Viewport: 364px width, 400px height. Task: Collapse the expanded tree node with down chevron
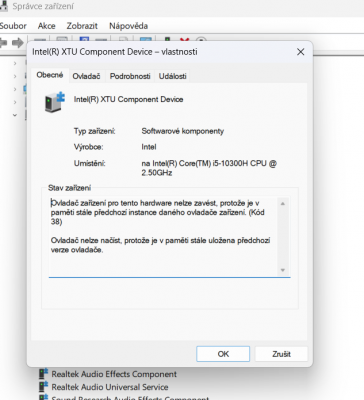tap(15, 115)
